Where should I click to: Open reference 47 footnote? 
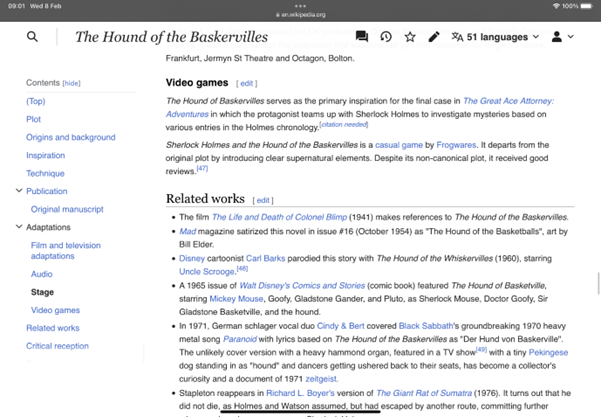(x=202, y=168)
